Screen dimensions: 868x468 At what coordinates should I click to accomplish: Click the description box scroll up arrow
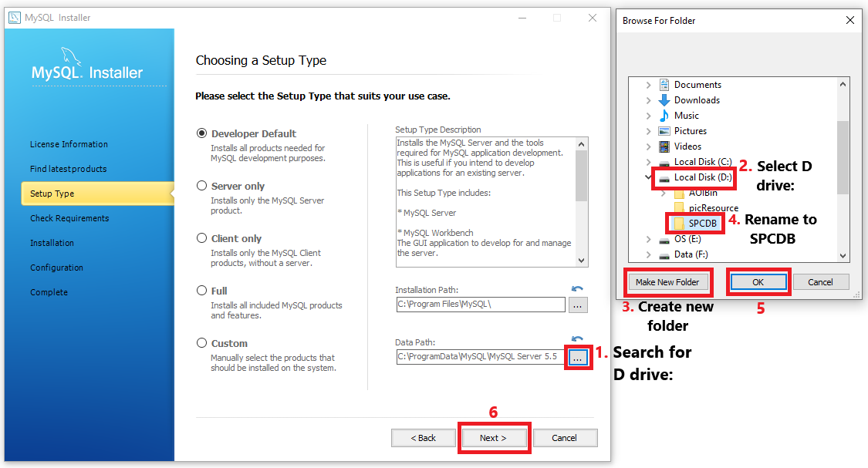coord(581,144)
